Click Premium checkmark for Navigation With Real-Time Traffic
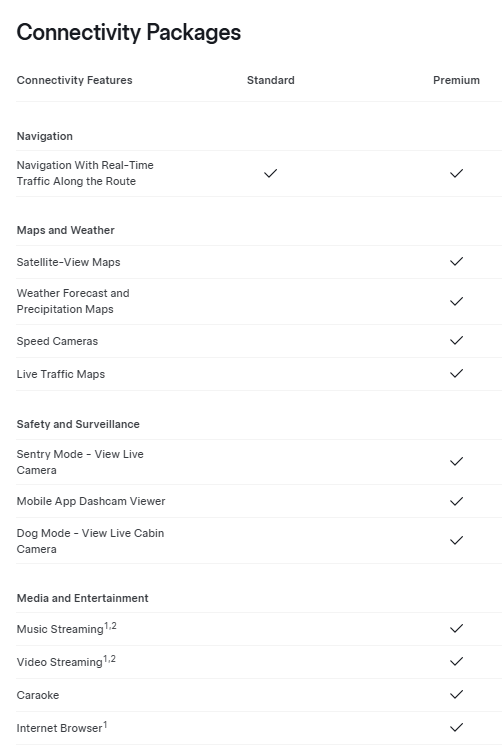Image resolution: width=502 pixels, height=752 pixels. click(x=456, y=173)
